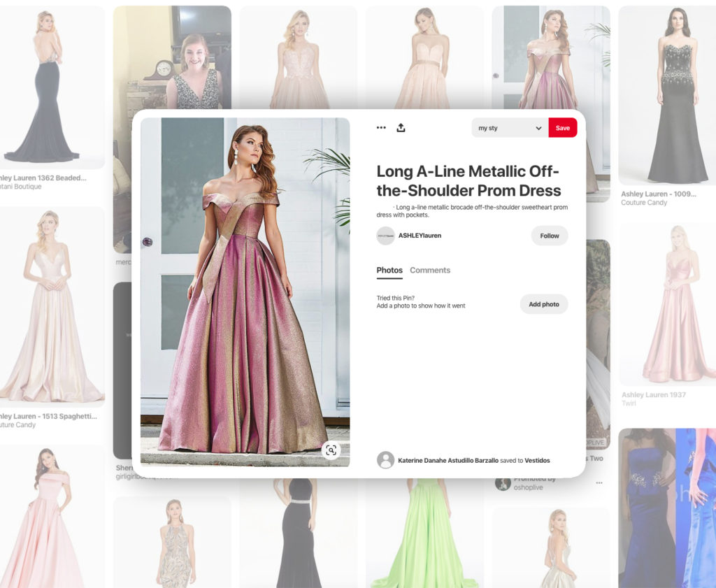Open three-dot menu on oshoplive promoted pin
The width and height of the screenshot is (716, 588).
coord(599,483)
